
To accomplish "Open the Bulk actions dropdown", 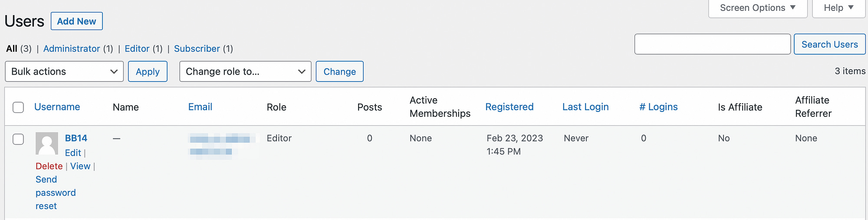I will [64, 72].
